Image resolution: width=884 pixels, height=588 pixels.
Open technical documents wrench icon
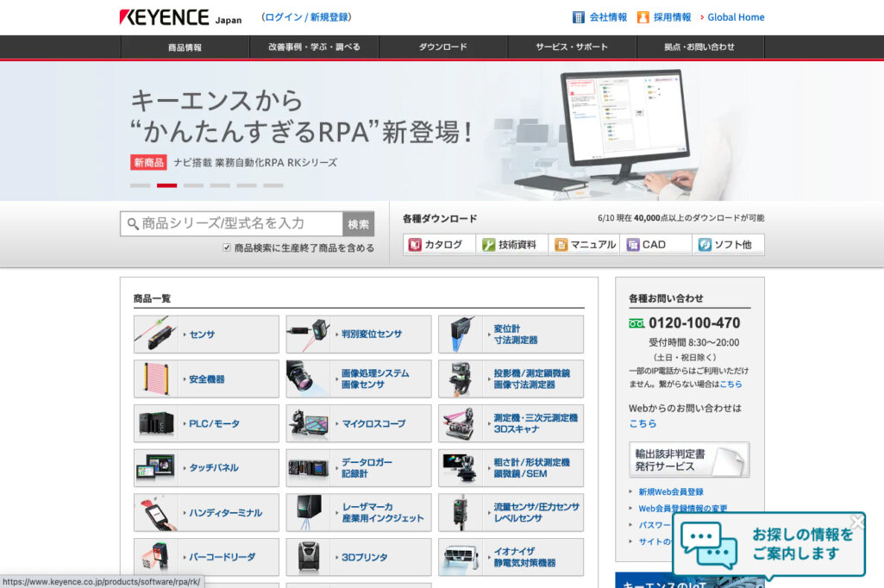pos(488,245)
